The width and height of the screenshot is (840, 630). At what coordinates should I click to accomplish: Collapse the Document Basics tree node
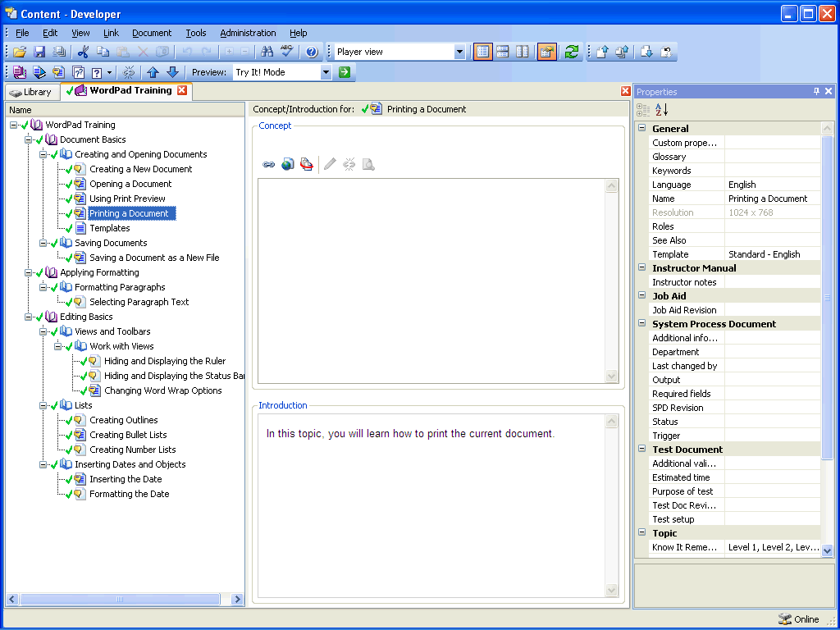29,139
